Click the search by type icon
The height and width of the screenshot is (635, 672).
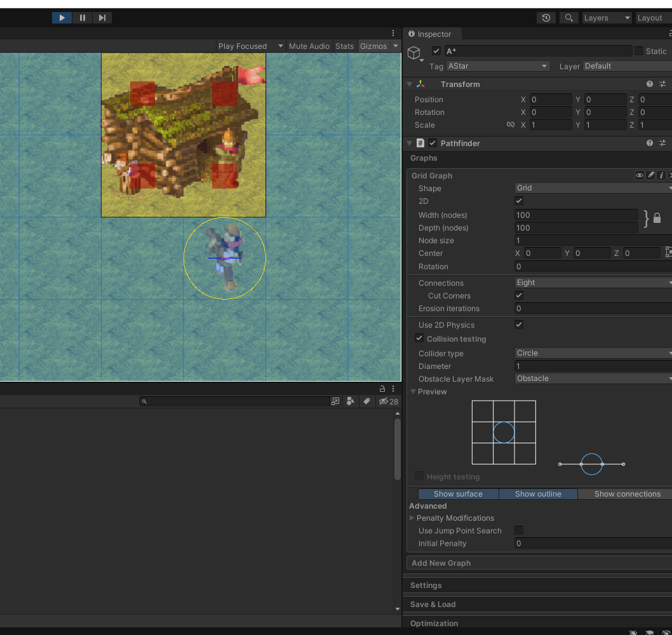coord(351,401)
